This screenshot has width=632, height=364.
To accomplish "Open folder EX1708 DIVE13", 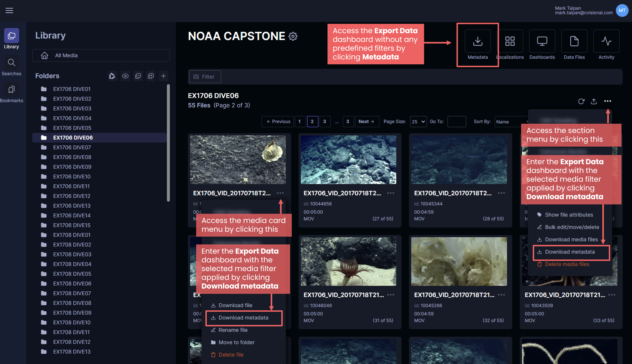I will tap(99, 351).
